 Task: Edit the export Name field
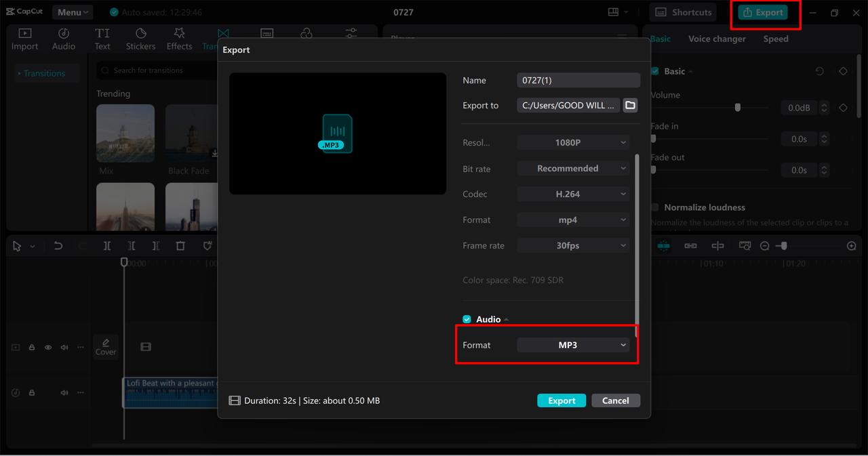click(x=578, y=80)
